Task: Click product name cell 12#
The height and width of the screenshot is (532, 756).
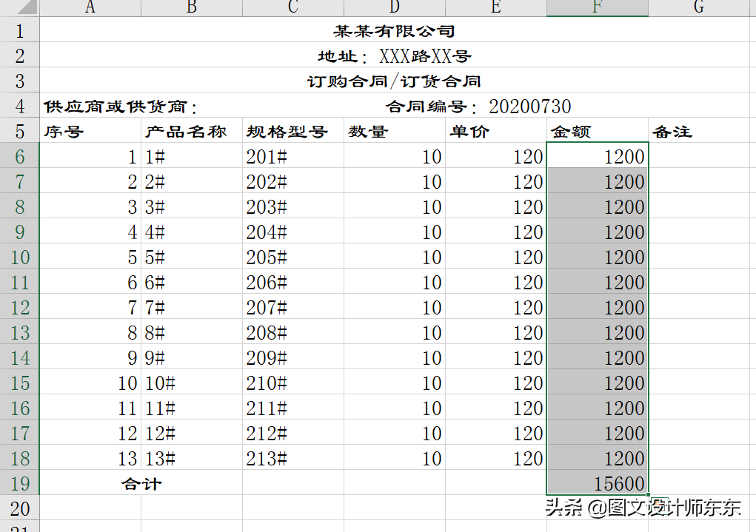Action: (192, 433)
